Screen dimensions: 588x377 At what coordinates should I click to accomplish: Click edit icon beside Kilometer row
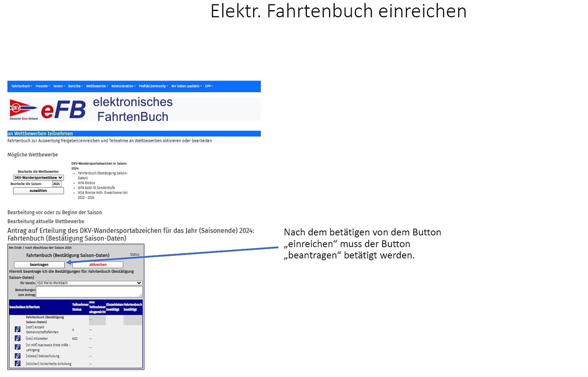(18, 338)
